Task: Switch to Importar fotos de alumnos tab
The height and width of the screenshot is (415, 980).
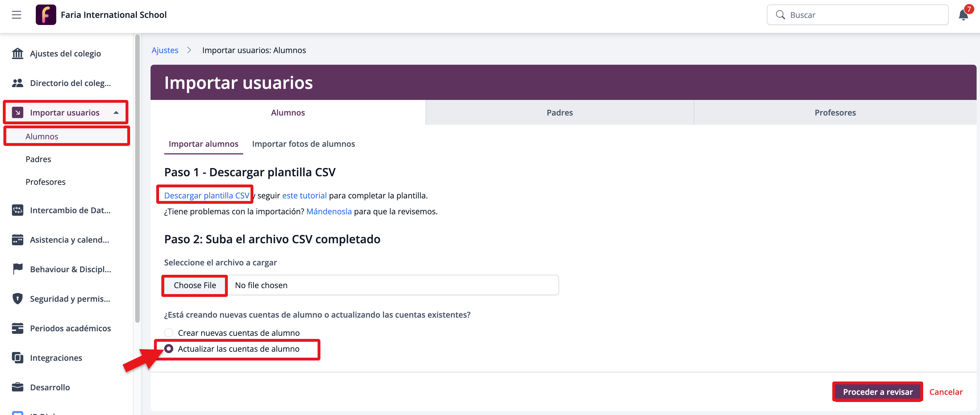Action: (303, 144)
